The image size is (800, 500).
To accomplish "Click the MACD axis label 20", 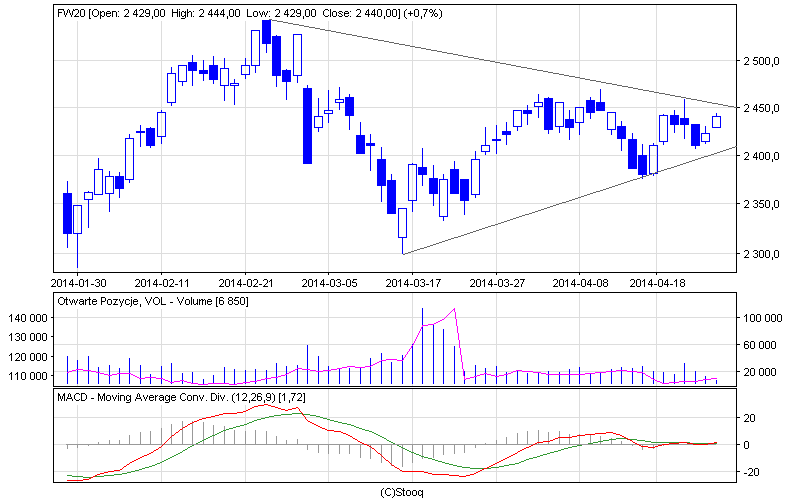I will click(749, 418).
